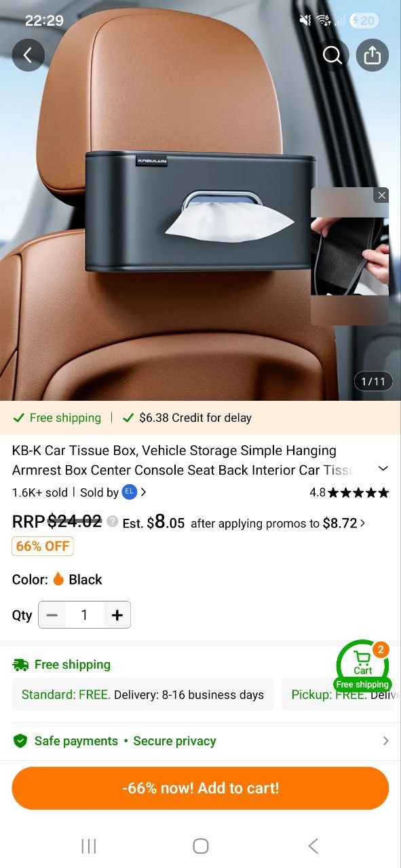Tap the back arrow icon

pyautogui.click(x=28, y=55)
